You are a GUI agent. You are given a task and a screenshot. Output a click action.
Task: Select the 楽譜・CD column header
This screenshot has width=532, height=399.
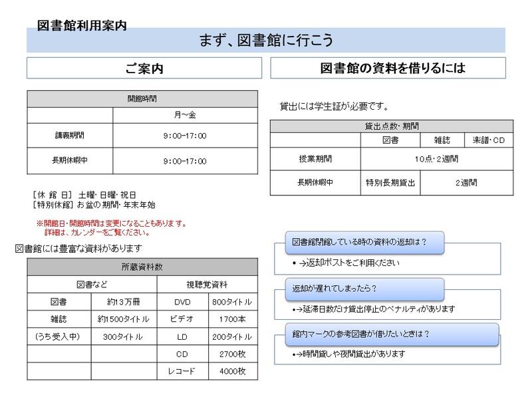pos(488,141)
